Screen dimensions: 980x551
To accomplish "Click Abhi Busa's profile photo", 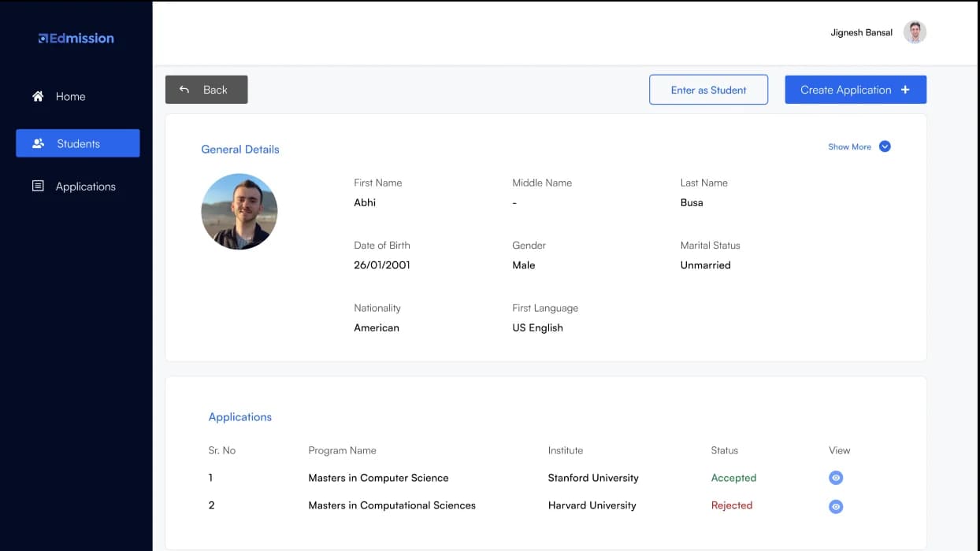I will point(239,212).
